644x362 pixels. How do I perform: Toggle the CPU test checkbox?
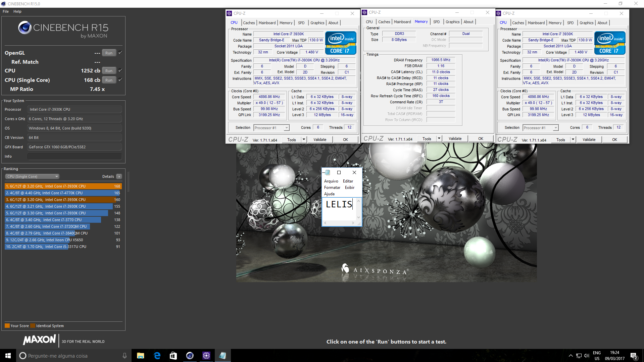coord(120,70)
